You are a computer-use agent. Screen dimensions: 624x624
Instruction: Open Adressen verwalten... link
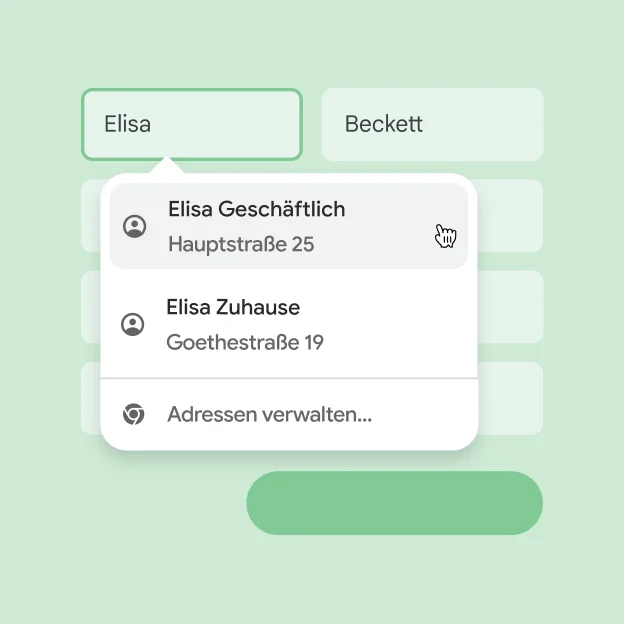coord(269,414)
